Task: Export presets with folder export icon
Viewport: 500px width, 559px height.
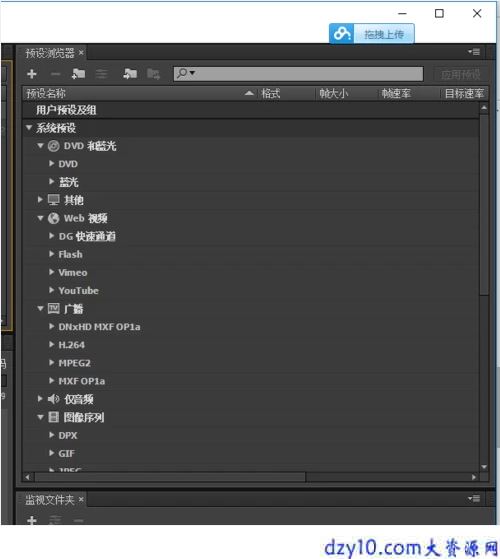Action: point(153,74)
